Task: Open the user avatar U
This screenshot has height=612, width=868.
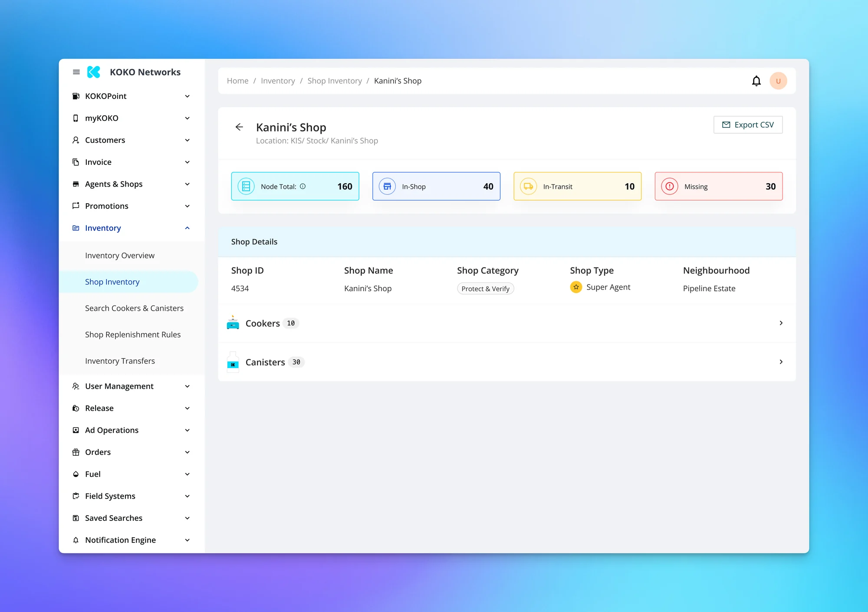Action: point(778,81)
